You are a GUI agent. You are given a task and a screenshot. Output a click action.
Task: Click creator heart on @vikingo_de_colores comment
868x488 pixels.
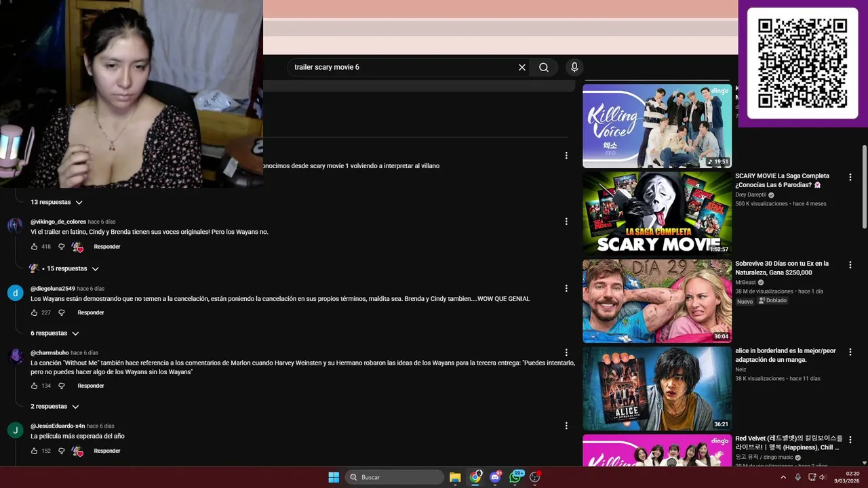point(77,247)
